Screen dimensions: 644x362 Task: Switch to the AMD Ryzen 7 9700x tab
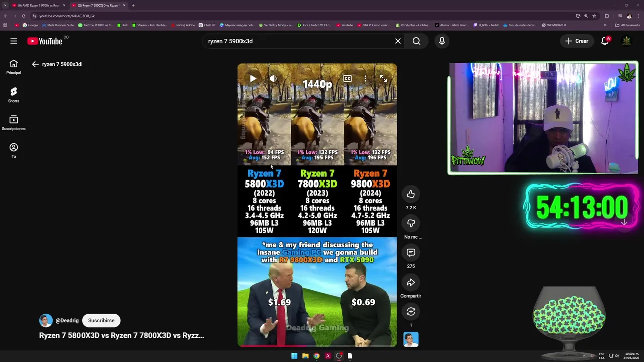tap(39, 5)
